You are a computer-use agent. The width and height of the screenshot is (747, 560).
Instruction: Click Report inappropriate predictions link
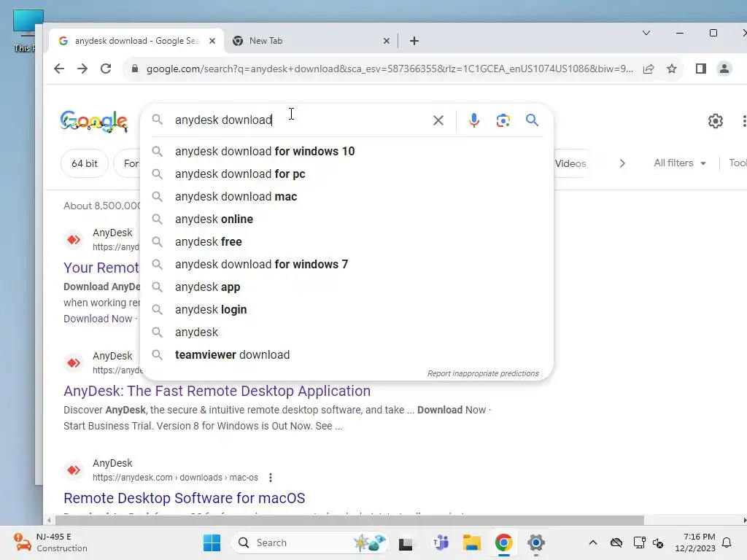tap(483, 373)
